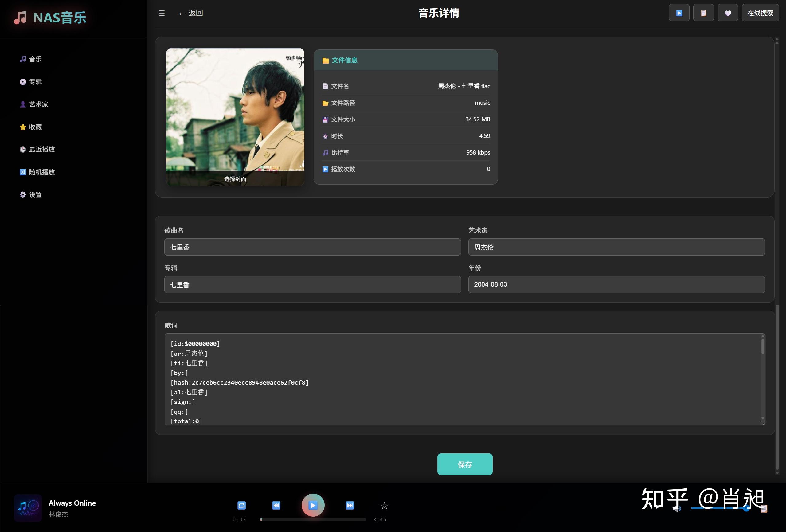
Task: Click the heart icon in top toolbar
Action: (728, 13)
